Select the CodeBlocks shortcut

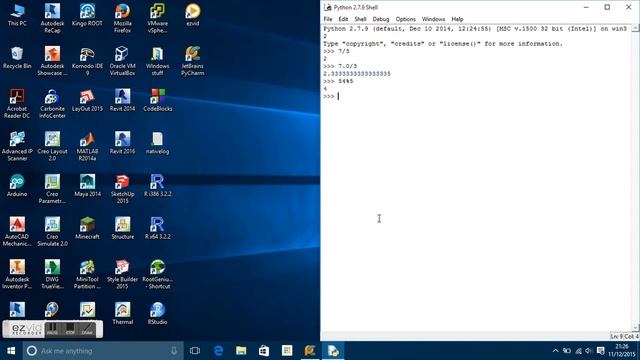click(x=158, y=101)
